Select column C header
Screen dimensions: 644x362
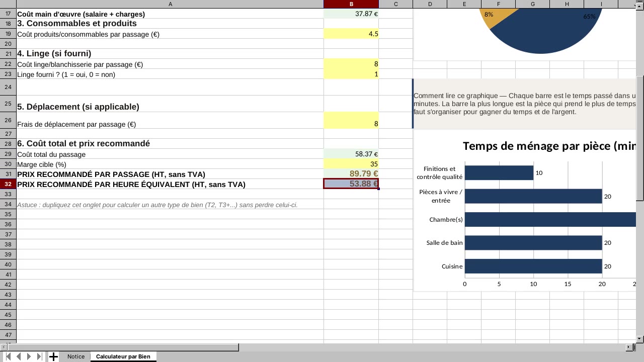[395, 4]
